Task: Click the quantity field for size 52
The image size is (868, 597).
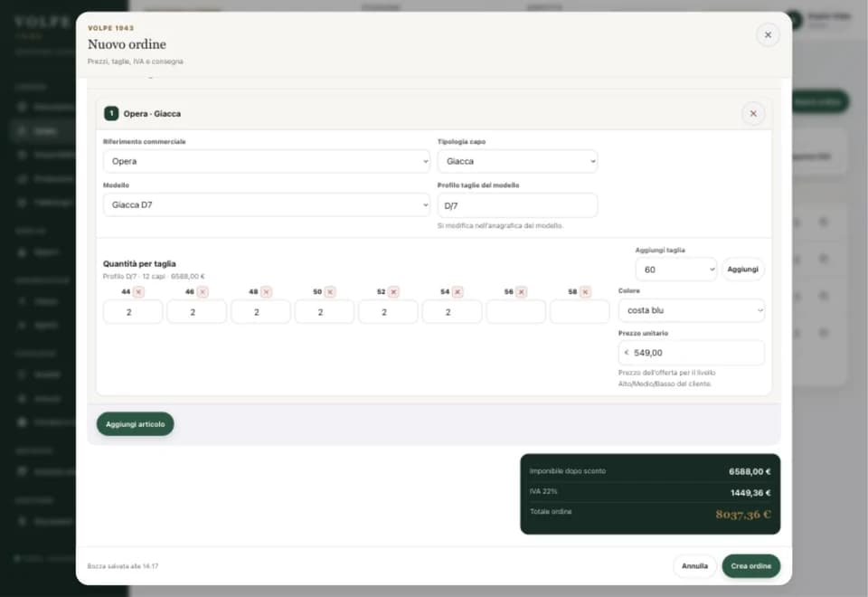Action: pyautogui.click(x=388, y=312)
